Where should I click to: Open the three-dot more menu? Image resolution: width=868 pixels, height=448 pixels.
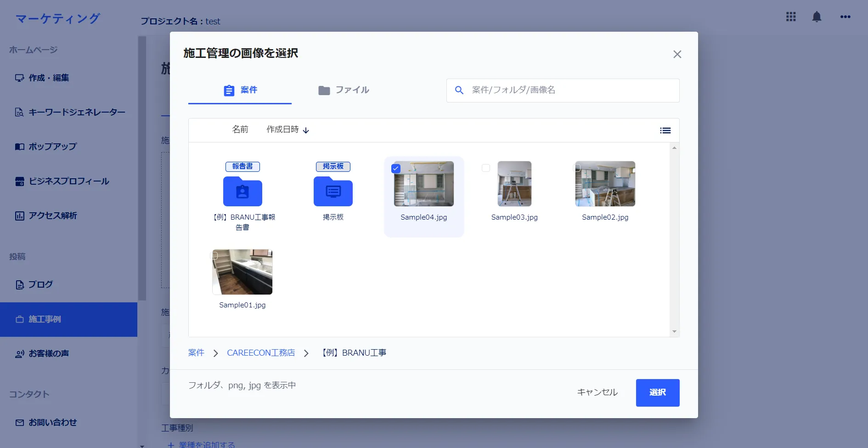click(x=845, y=17)
